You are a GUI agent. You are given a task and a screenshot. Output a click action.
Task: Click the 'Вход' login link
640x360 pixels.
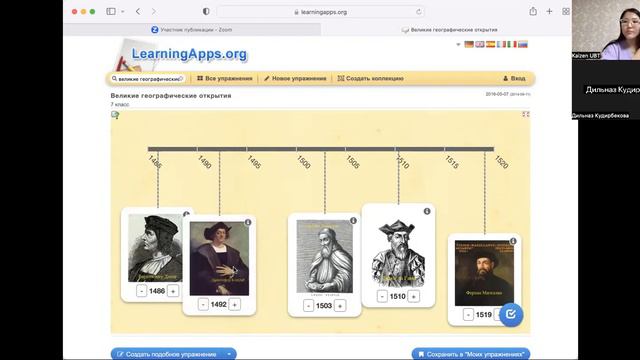point(514,78)
